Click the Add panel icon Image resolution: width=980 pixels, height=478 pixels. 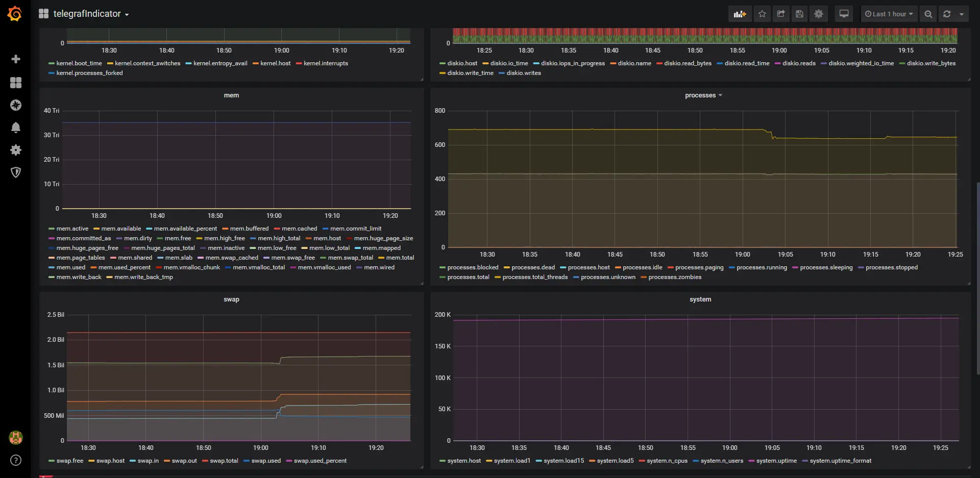coord(740,14)
